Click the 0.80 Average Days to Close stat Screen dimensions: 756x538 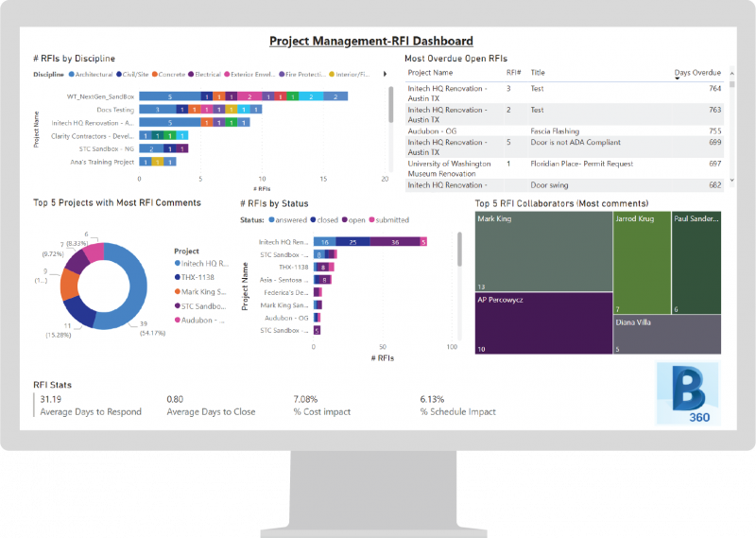coord(211,406)
